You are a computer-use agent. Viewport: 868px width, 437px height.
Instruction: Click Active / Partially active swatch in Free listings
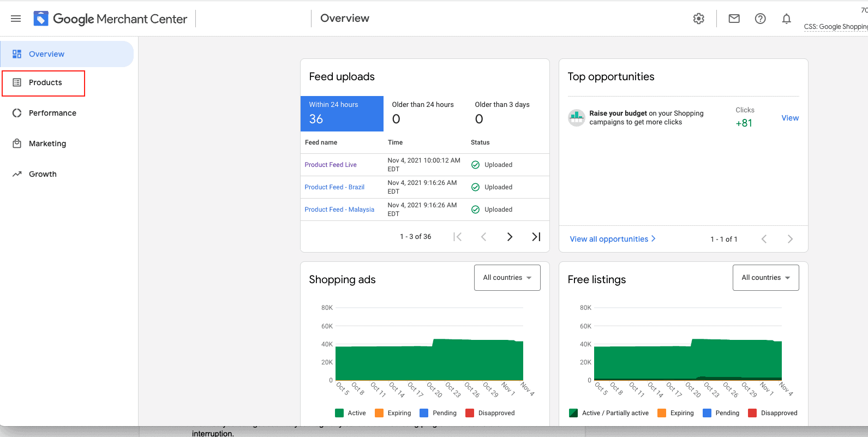click(573, 413)
